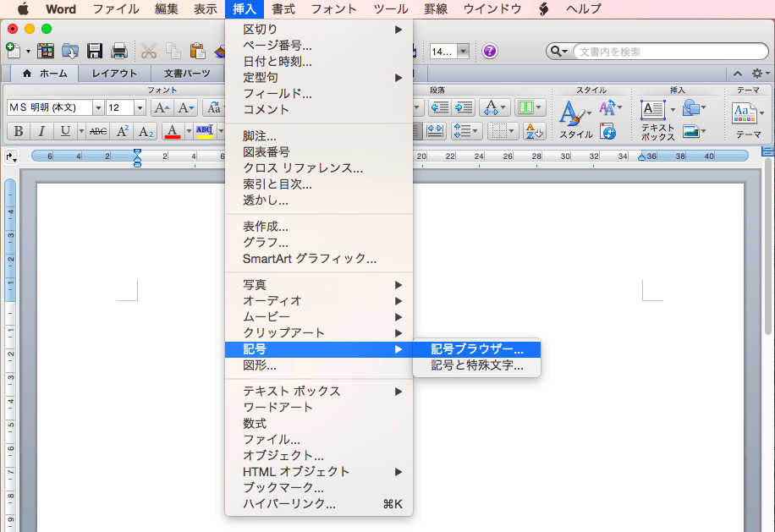Viewport: 775px width, 532px height.
Task: Open the script menu icon in menu bar
Action: coord(543,9)
